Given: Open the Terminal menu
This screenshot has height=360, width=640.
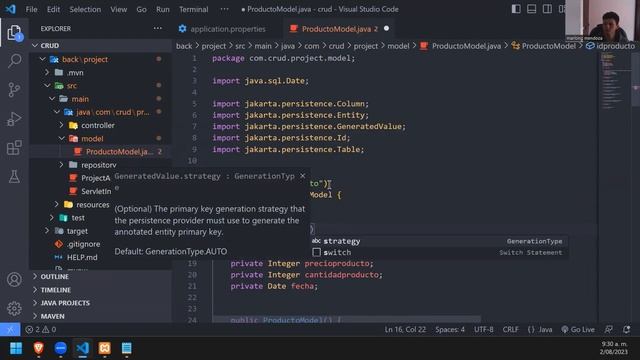Looking at the screenshot, I should click(x=193, y=9).
